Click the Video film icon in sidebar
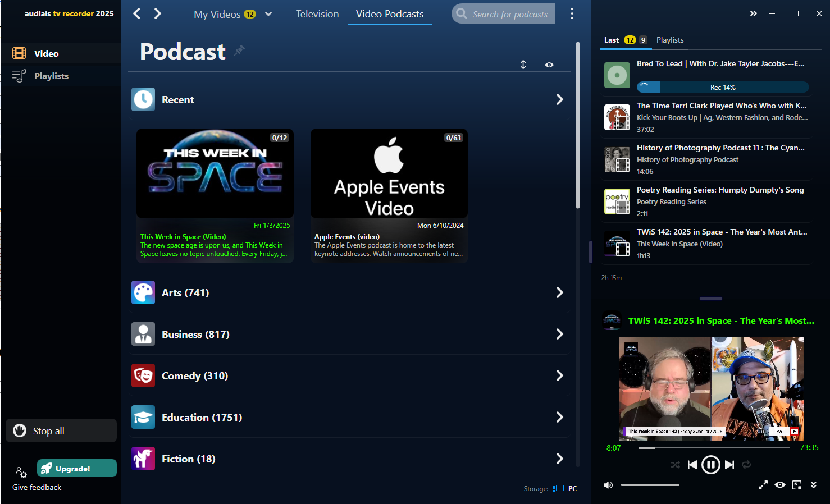The height and width of the screenshot is (504, 830). coord(19,53)
